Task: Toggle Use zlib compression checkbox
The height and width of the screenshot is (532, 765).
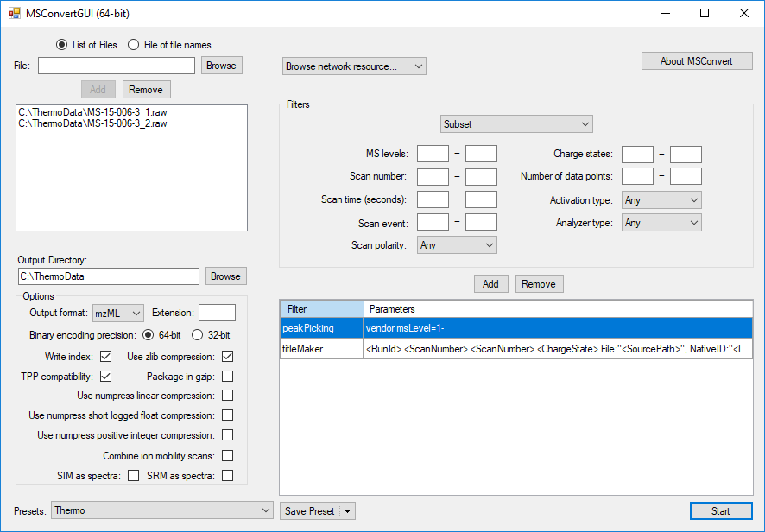Action: pos(227,357)
